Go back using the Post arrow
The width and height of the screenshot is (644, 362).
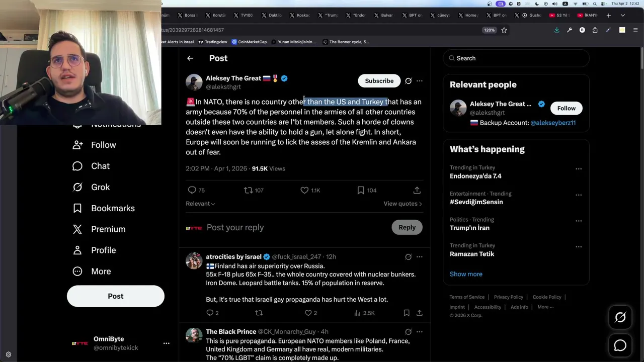point(190,58)
